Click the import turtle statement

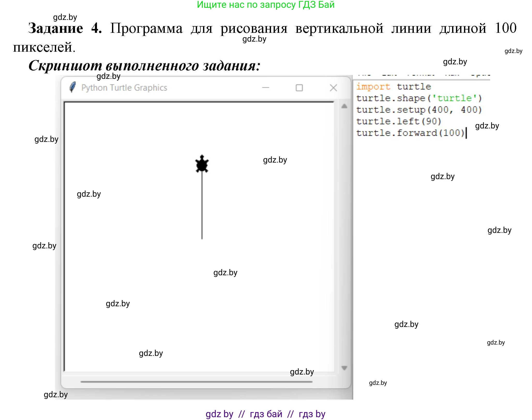tap(393, 87)
